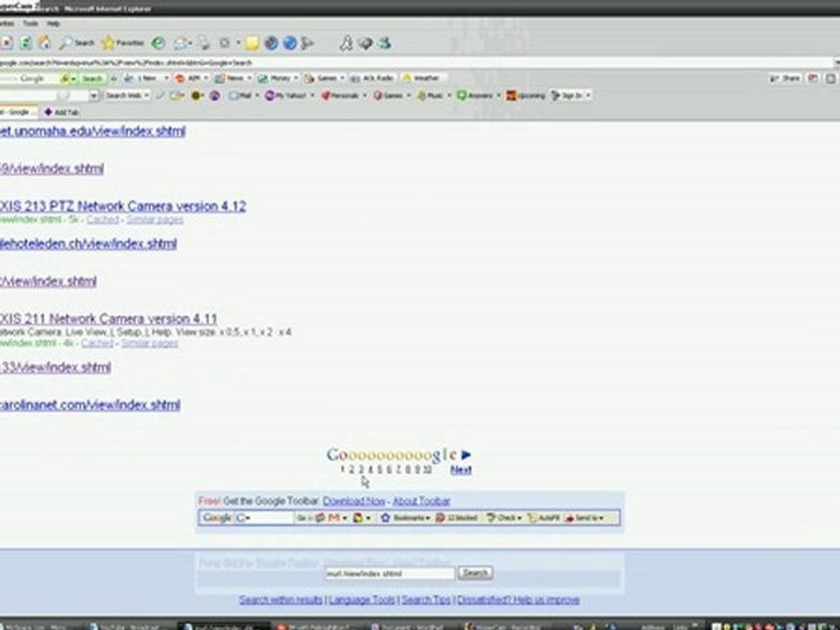840x630 pixels.
Task: Click the Next results page link
Action: (461, 470)
